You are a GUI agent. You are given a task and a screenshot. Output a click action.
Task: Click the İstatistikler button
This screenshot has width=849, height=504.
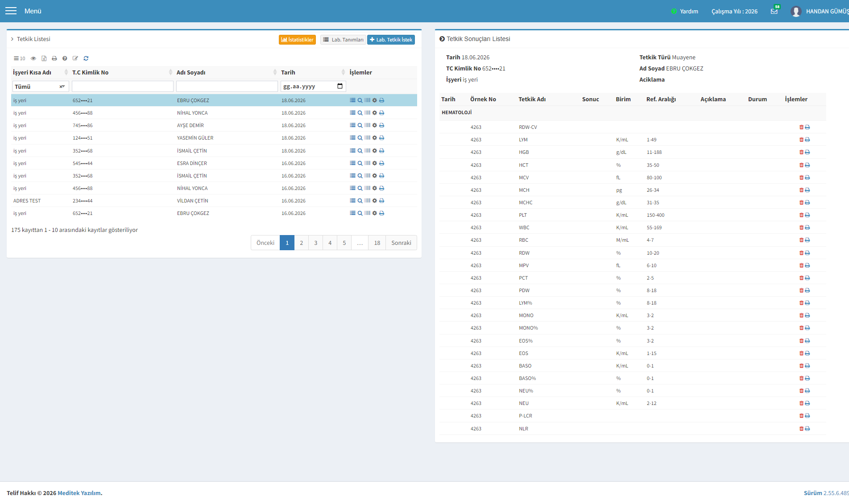pyautogui.click(x=297, y=40)
